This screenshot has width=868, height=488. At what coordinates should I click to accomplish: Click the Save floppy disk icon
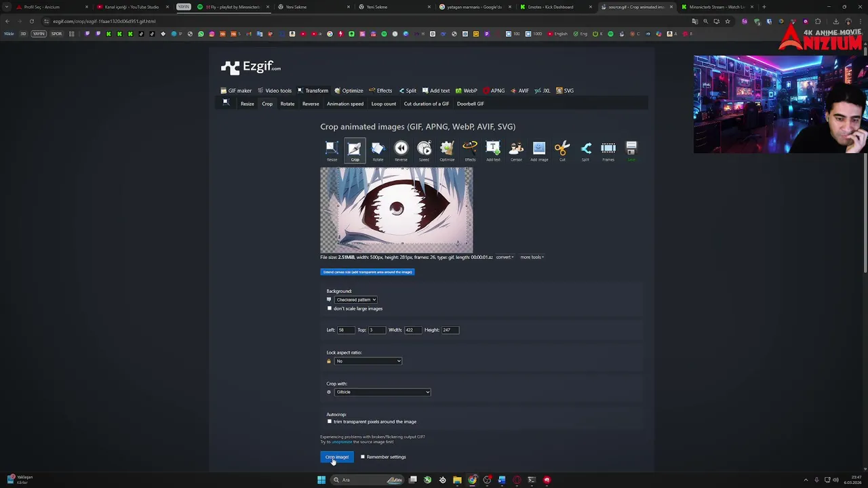pos(631,150)
